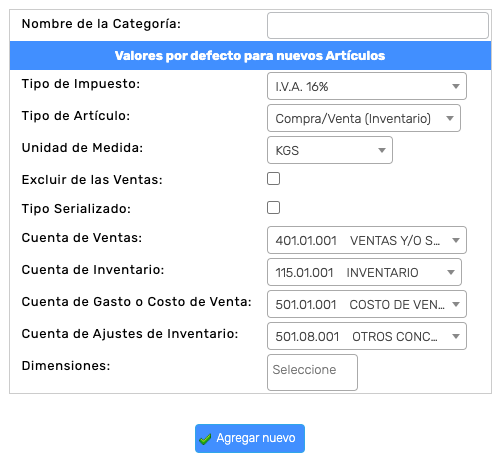Click the Costo de Venta account dropdown arrow
Viewport: 504px width, 461px height.
point(456,304)
